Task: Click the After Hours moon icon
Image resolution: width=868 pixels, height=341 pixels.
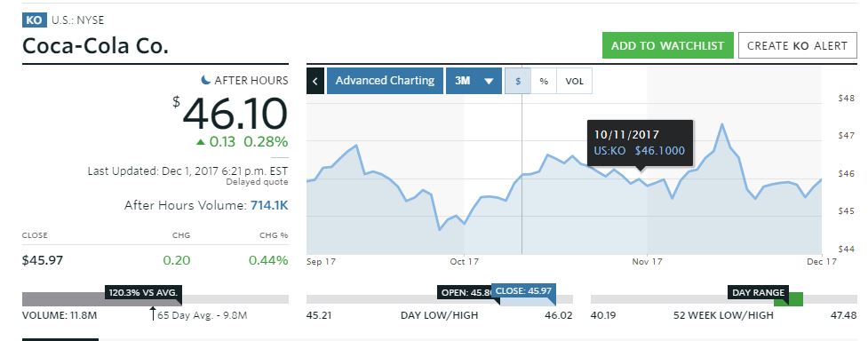Action: 206,80
